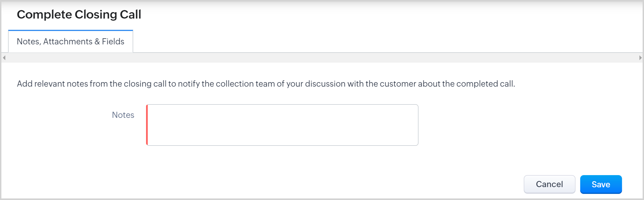Click the Complete Closing Call title
The height and width of the screenshot is (200, 644).
coord(79,15)
